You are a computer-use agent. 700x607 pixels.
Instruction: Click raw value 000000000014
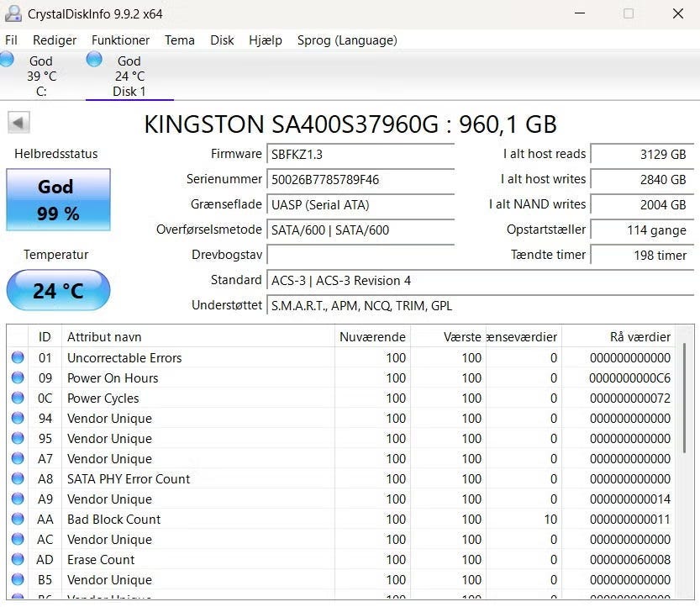coord(630,499)
